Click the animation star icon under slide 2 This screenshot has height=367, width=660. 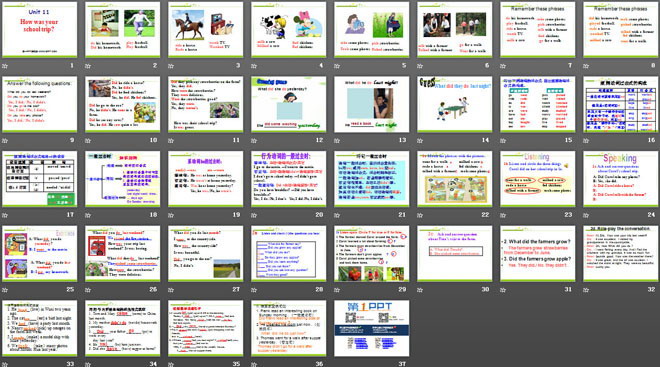[x=88, y=66]
